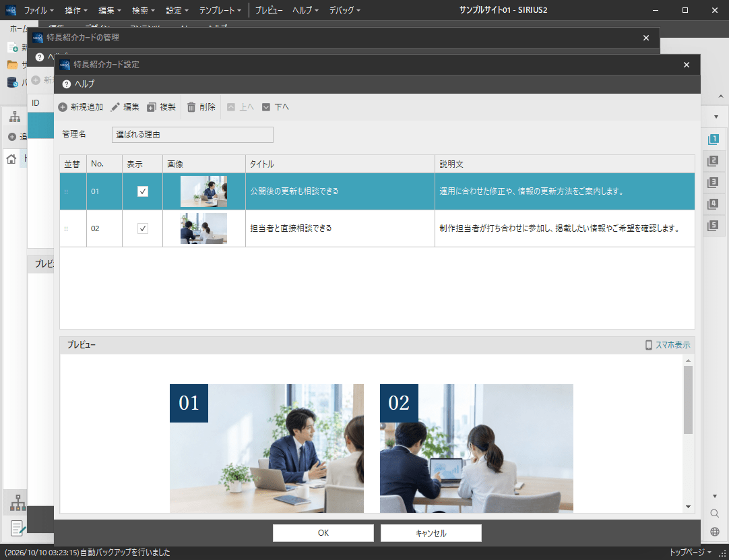
Task: Click the 下へ move down icon
Action: point(266,107)
